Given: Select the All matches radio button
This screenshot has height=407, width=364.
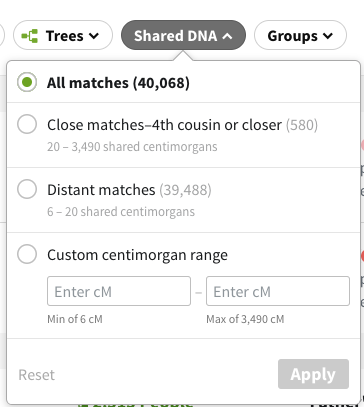Looking at the screenshot, I should click(x=27, y=82).
